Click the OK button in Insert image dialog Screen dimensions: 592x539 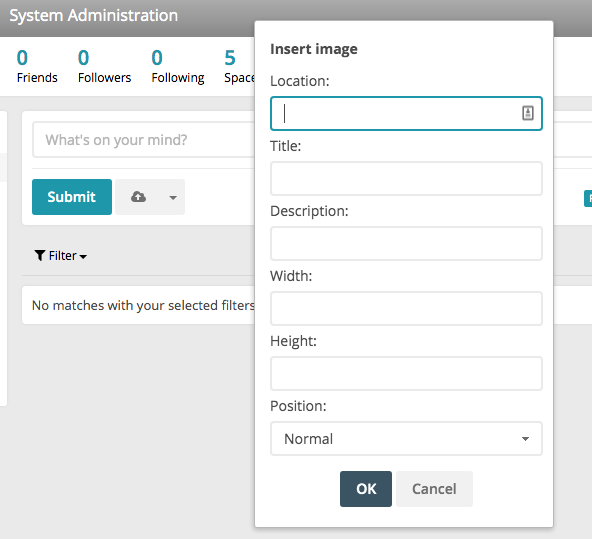coord(365,489)
